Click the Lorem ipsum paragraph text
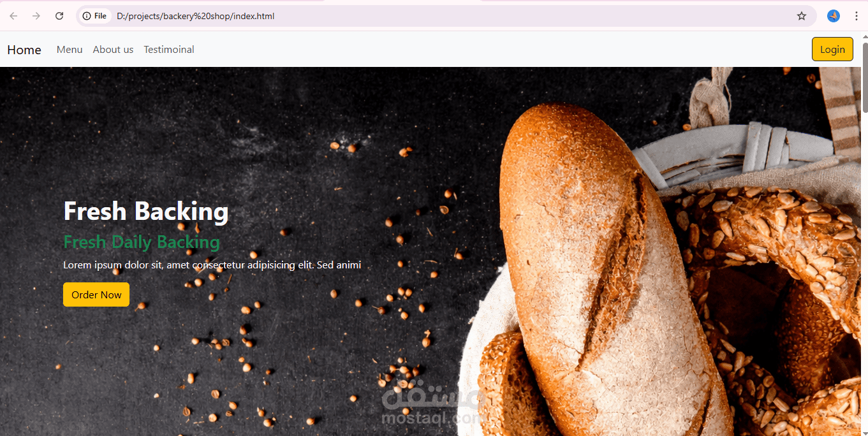The image size is (868, 436). tap(212, 265)
